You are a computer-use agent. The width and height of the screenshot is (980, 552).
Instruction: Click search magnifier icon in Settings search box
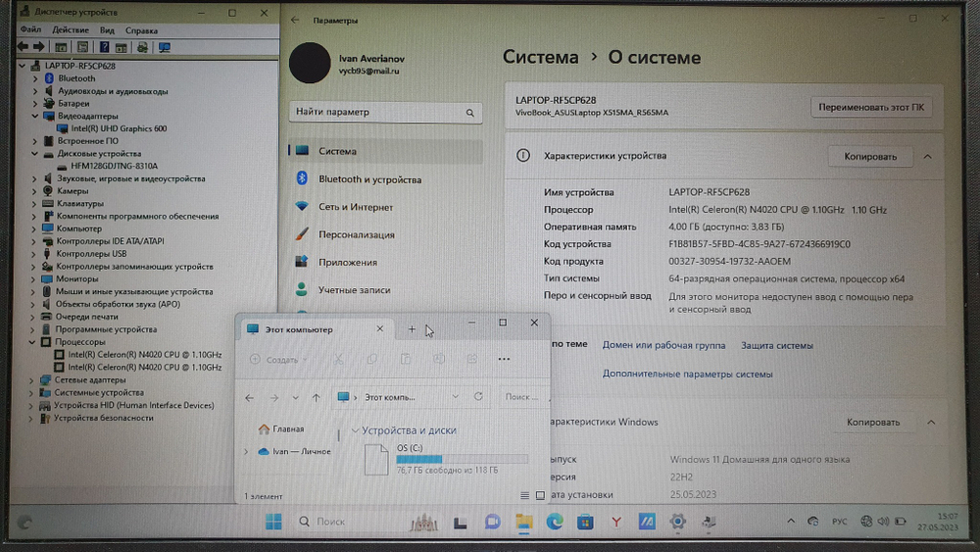(x=469, y=113)
